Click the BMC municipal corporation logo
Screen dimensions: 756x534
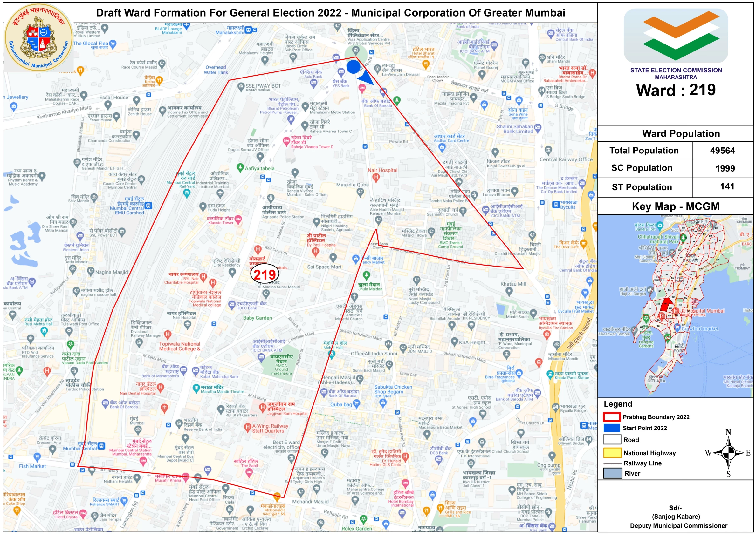point(38,37)
